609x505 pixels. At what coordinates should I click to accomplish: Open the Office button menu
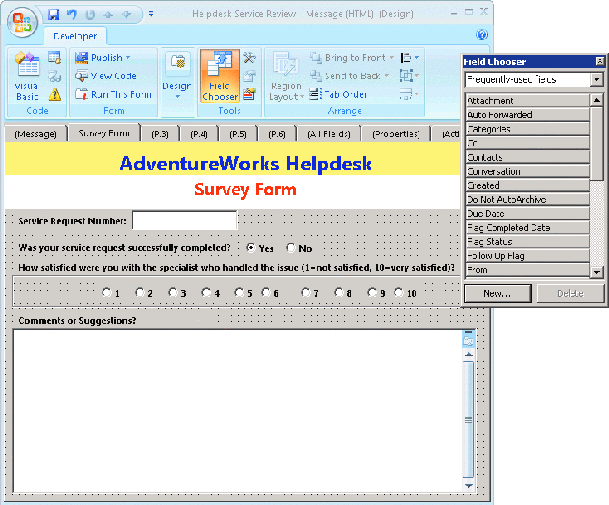click(23, 21)
